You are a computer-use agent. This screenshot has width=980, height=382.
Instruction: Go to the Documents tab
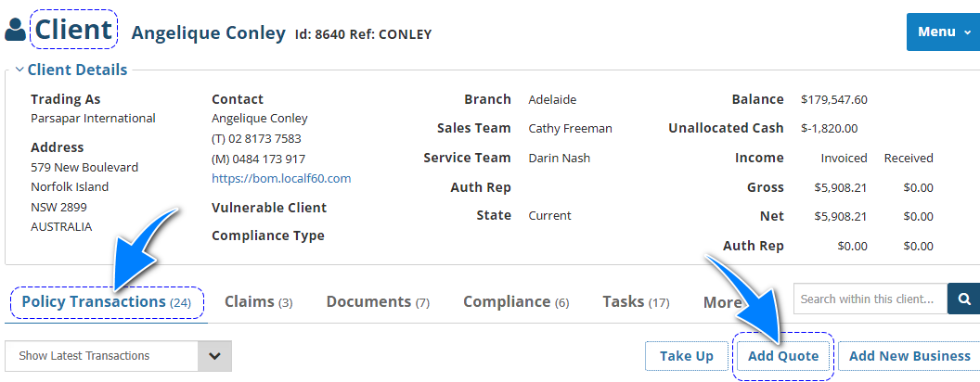click(377, 302)
